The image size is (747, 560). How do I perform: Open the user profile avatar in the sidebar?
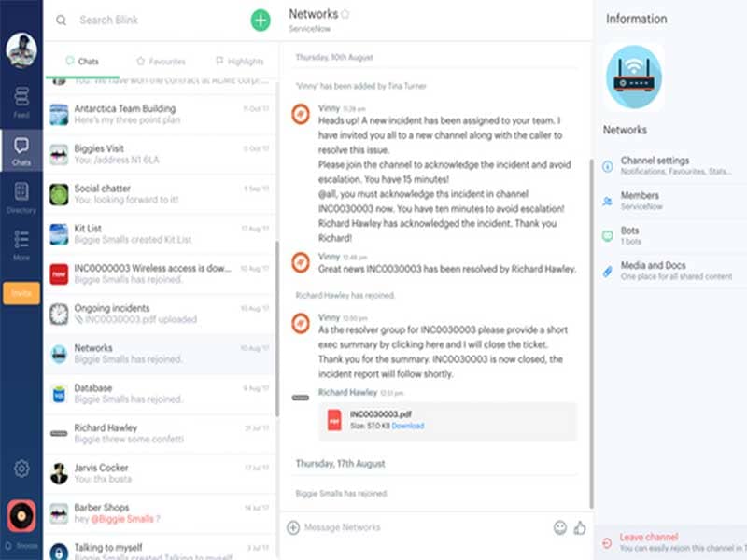pos(21,49)
